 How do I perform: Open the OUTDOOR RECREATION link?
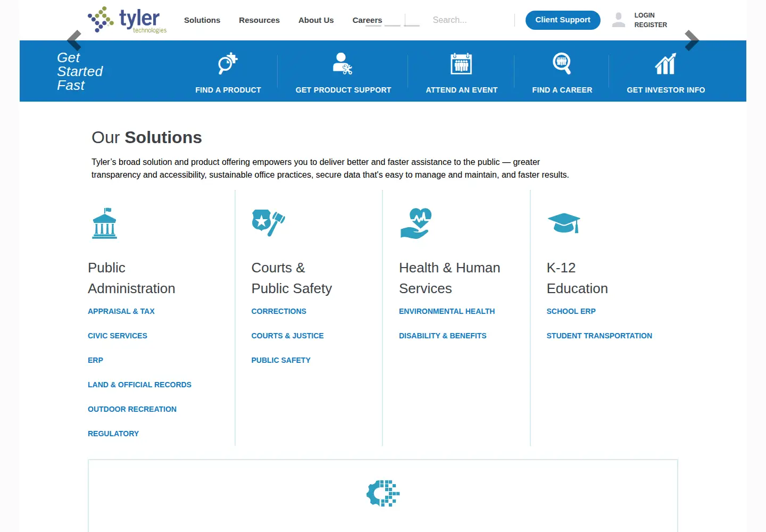[x=132, y=409]
